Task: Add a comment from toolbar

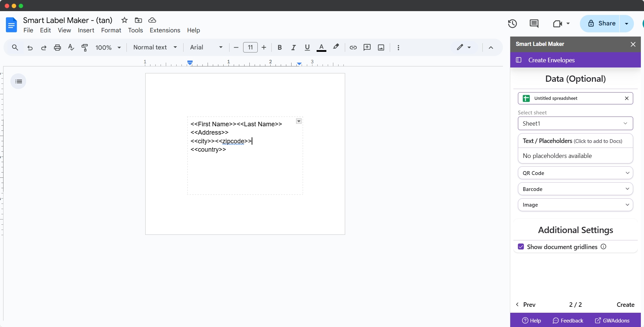Action: click(367, 47)
